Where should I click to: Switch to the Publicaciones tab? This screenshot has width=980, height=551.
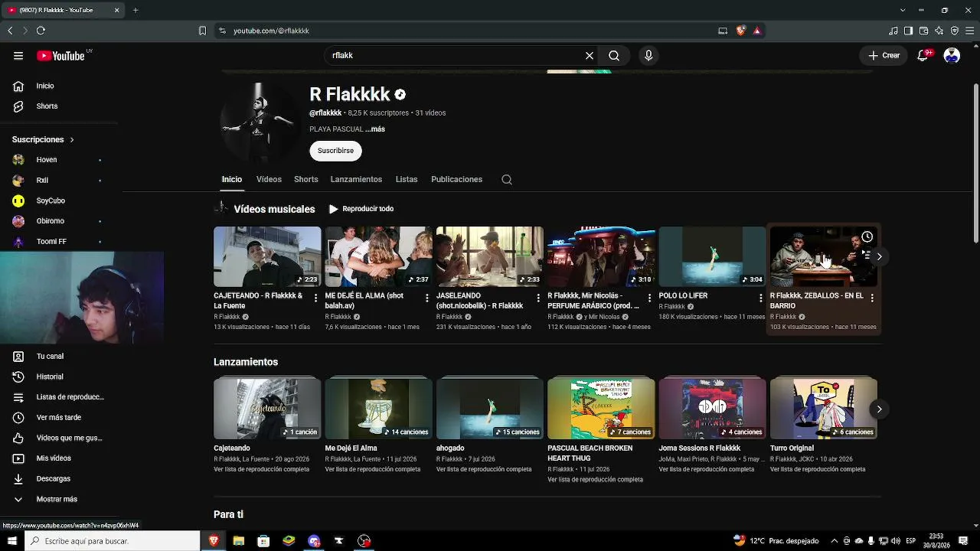456,180
